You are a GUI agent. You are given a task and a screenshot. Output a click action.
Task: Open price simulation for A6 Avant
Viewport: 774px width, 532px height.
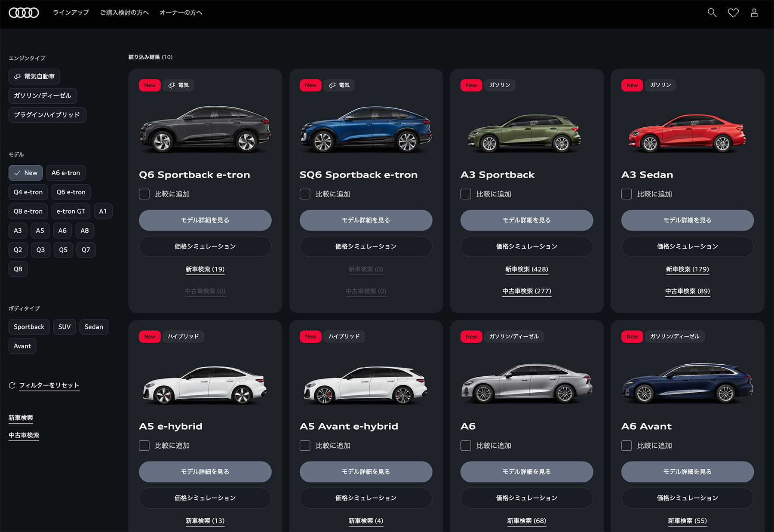point(688,498)
